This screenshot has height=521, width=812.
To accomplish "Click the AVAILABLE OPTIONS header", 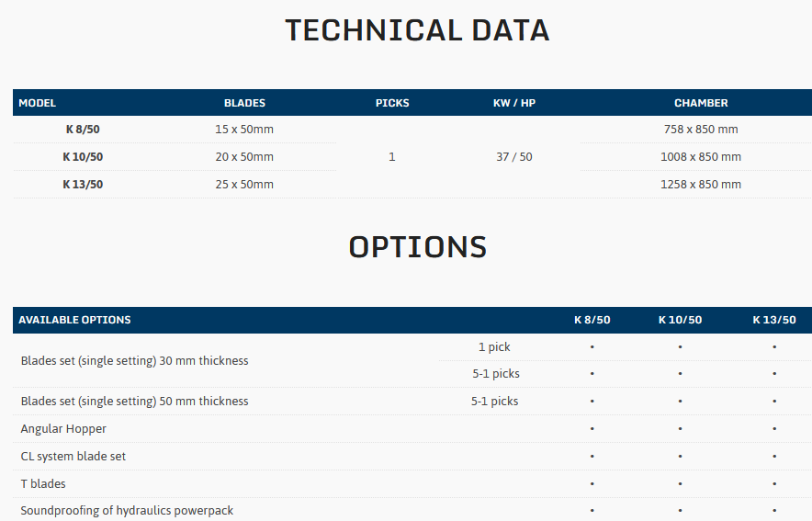I will [74, 320].
